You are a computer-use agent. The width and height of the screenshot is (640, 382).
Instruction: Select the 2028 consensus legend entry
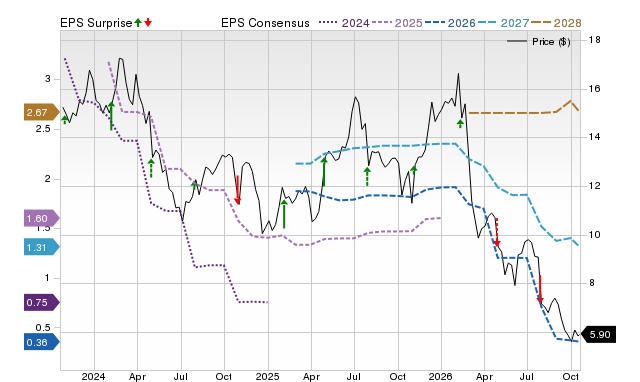(556, 23)
